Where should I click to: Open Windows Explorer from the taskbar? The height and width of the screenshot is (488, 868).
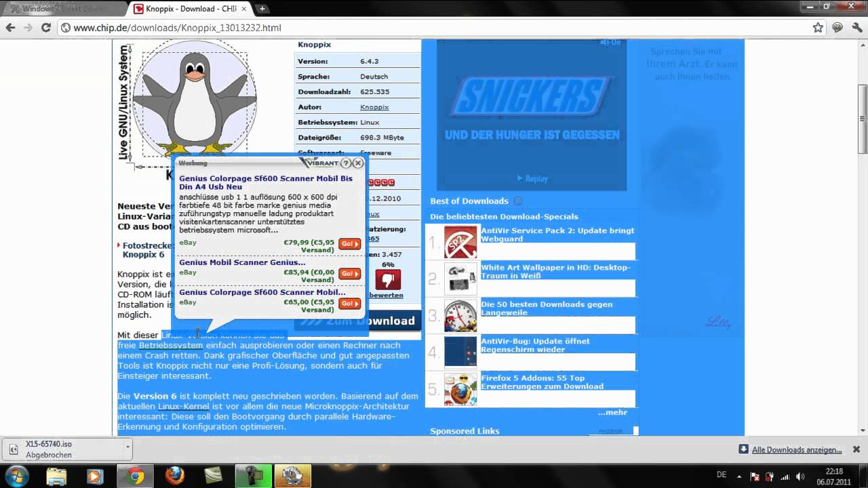[x=57, y=476]
